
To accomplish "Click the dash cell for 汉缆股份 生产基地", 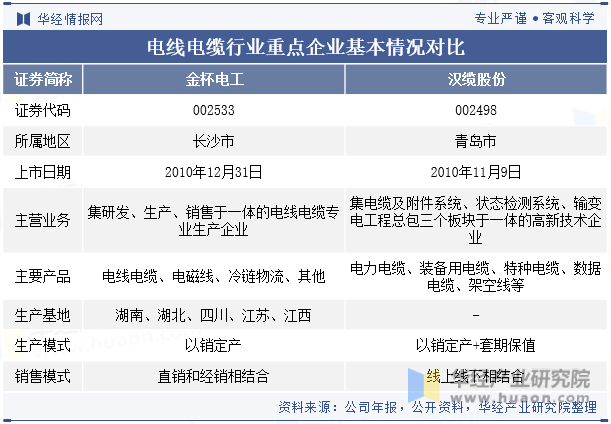I will (476, 315).
